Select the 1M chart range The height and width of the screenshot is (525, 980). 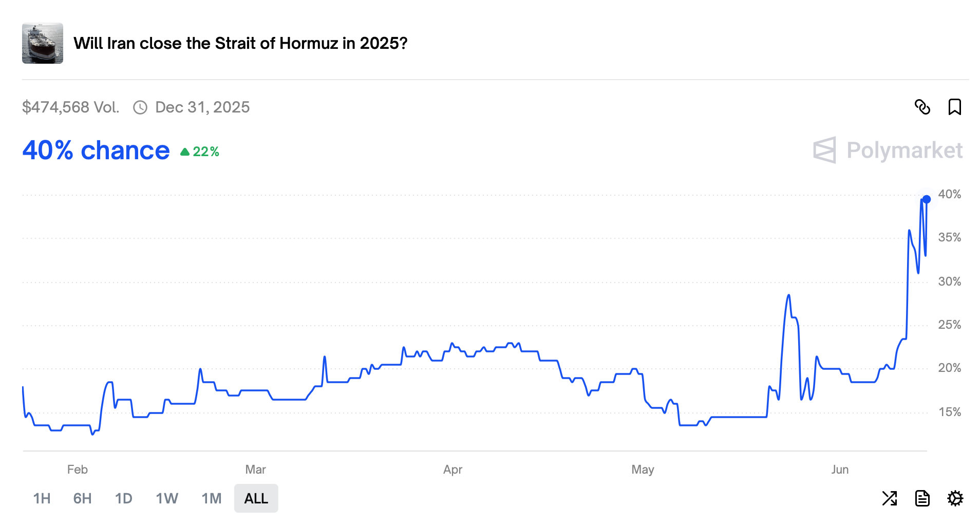[212, 498]
